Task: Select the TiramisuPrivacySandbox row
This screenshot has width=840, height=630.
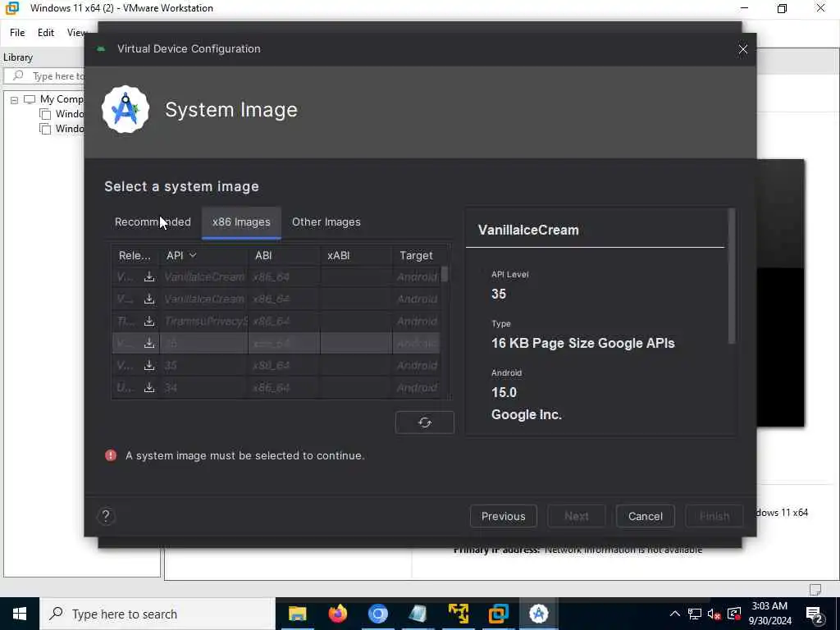Action: coord(276,321)
